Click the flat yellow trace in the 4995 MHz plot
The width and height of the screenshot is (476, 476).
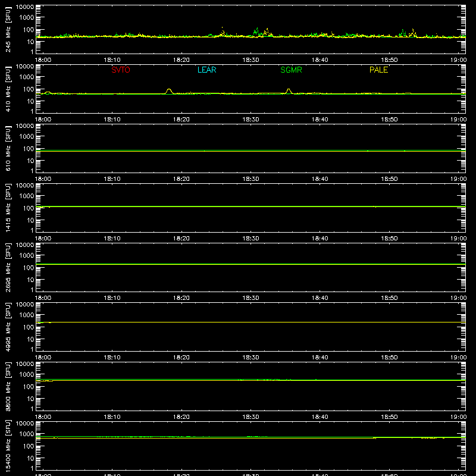[x=250, y=322]
